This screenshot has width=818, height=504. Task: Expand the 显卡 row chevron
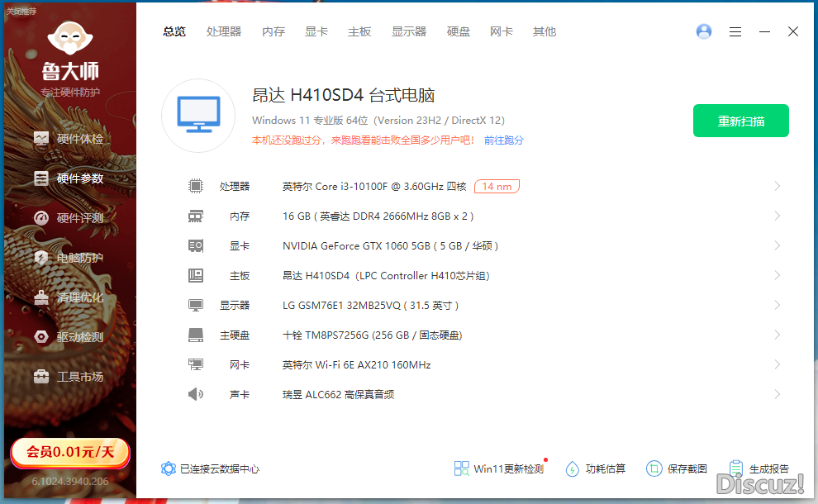(x=778, y=245)
